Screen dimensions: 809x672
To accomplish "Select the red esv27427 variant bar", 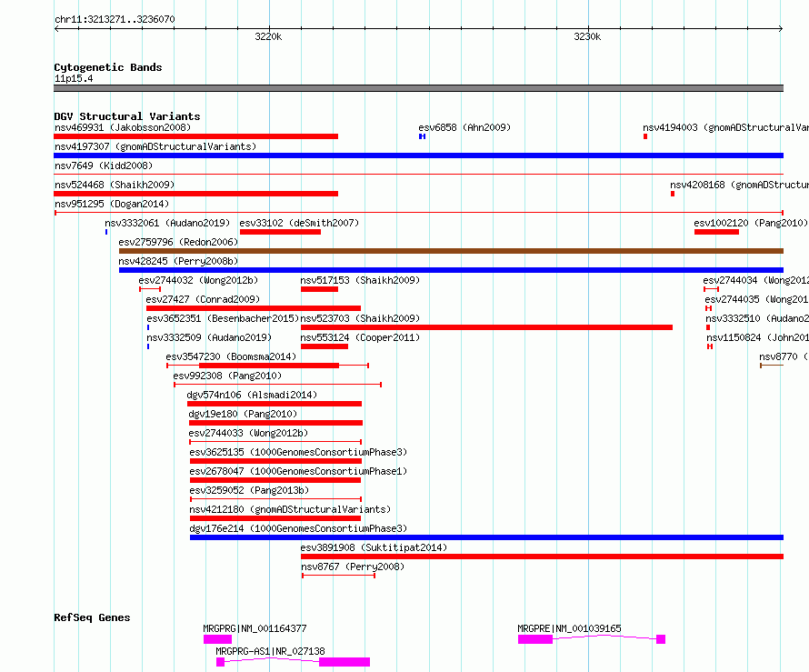I will (254, 308).
